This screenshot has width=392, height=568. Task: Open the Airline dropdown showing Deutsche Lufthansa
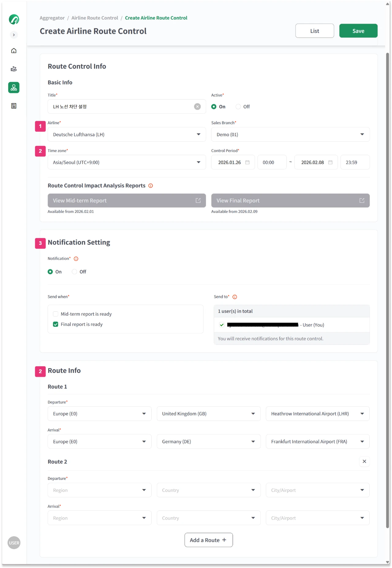[127, 134]
